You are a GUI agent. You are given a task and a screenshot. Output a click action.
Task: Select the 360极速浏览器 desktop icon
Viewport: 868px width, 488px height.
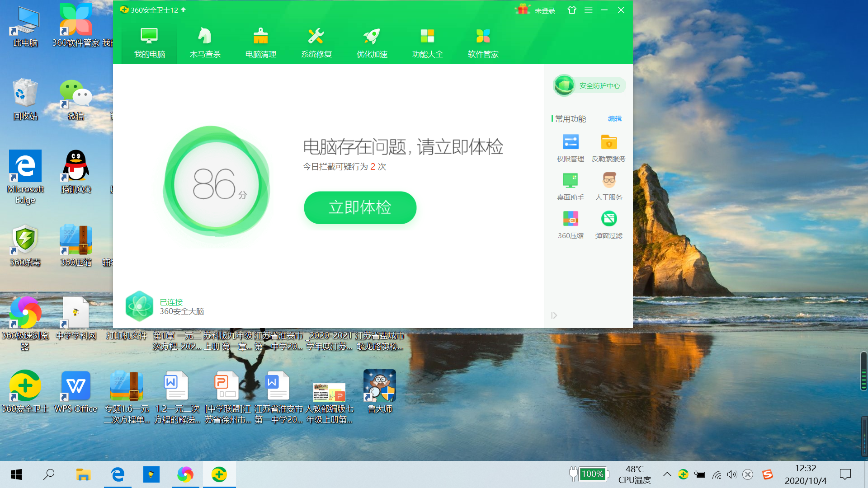tap(25, 324)
